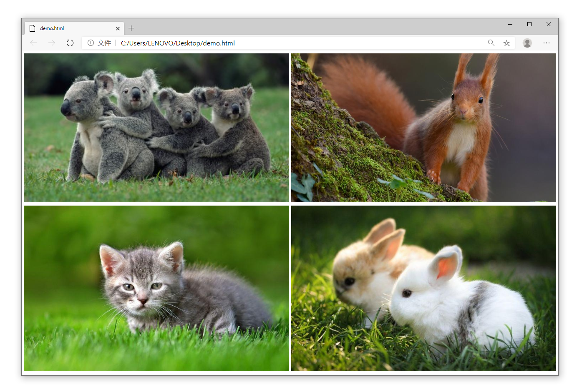
Task: Reload the demo.html page
Action: [70, 43]
